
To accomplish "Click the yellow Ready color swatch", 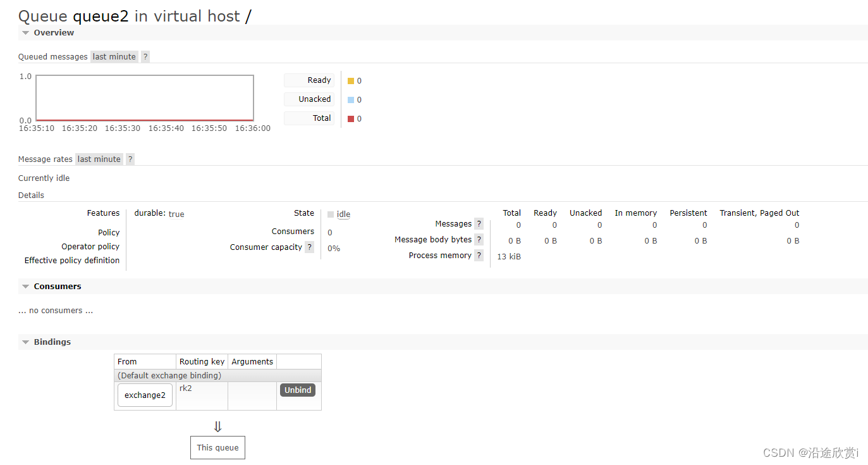I will tap(351, 81).
